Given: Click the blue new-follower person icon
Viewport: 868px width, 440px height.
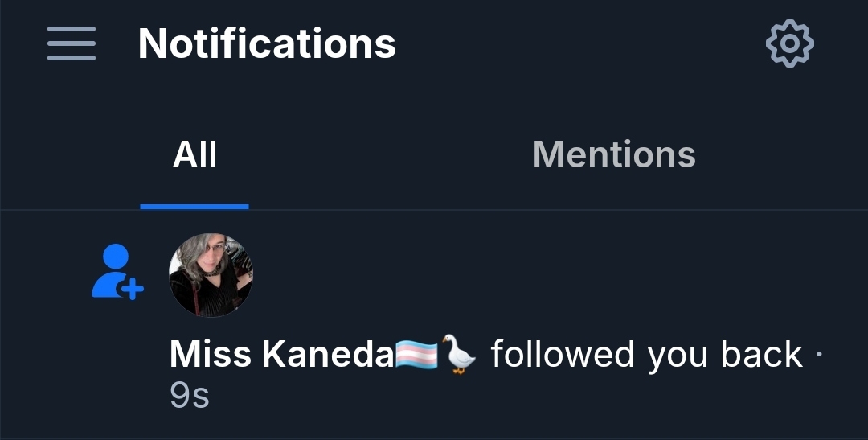Looking at the screenshot, I should pyautogui.click(x=117, y=272).
